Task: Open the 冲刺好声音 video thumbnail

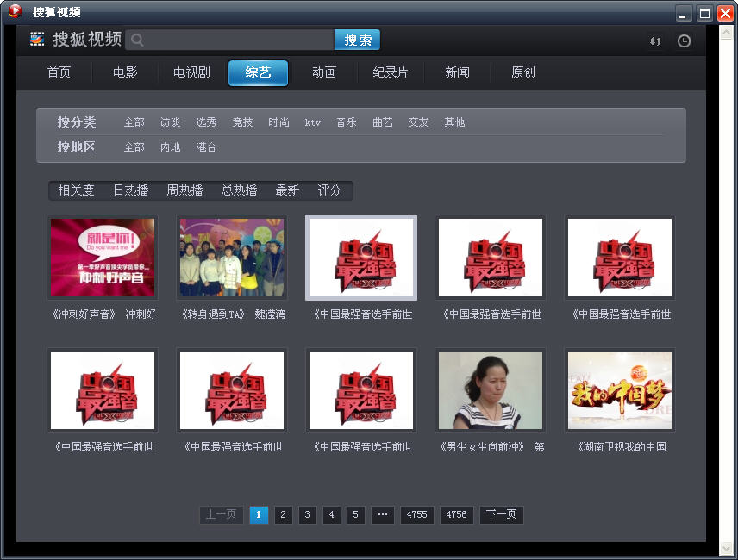Action: pos(103,258)
